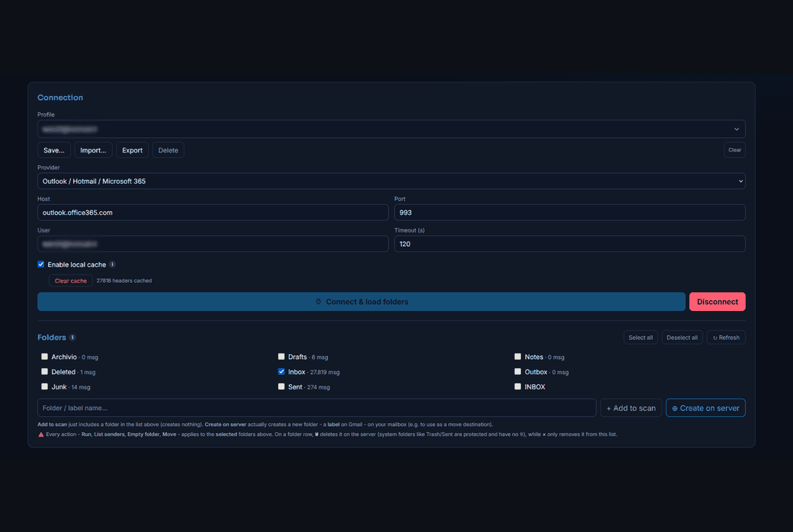Viewport: 793px width, 532px height.
Task: Click the info icon beside Enable local cache
Action: pos(112,264)
